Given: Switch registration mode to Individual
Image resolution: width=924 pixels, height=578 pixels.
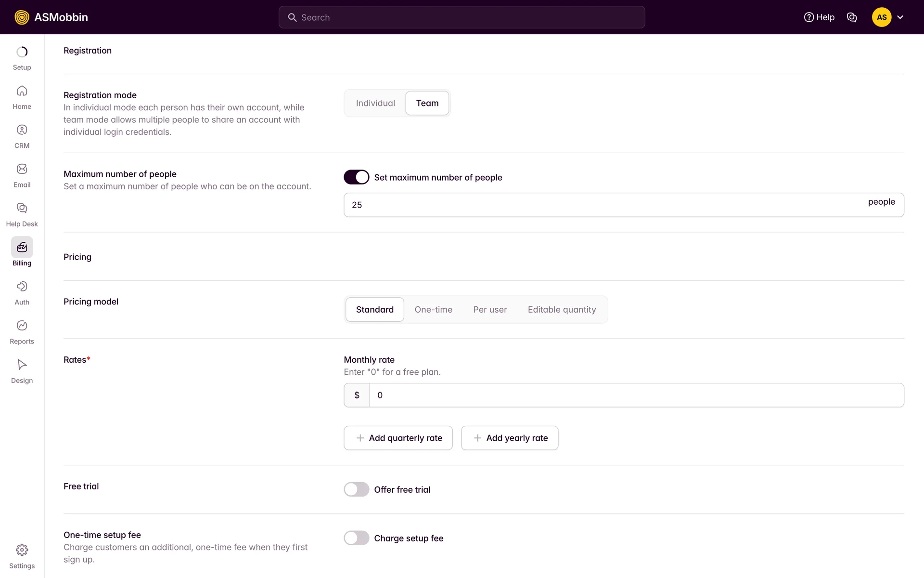Looking at the screenshot, I should [375, 103].
